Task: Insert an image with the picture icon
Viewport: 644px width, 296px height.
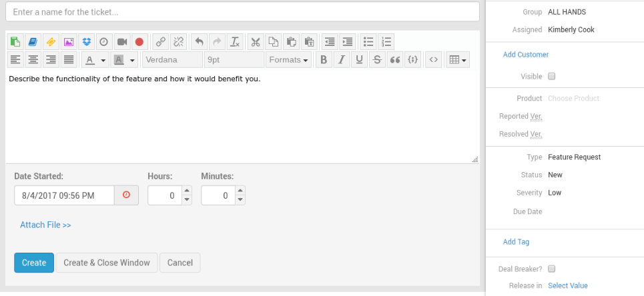Action: click(69, 42)
